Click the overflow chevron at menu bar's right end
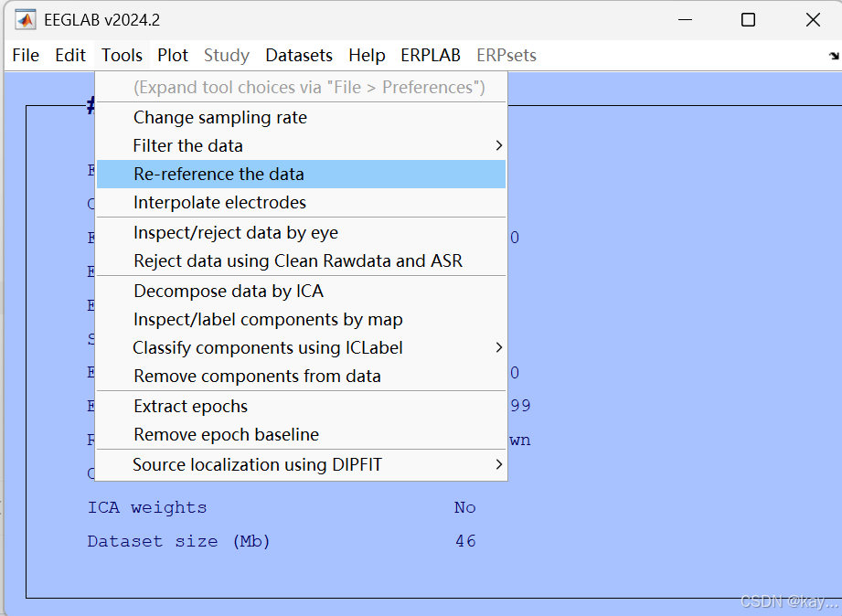Viewport: 842px width, 616px height. (x=832, y=55)
